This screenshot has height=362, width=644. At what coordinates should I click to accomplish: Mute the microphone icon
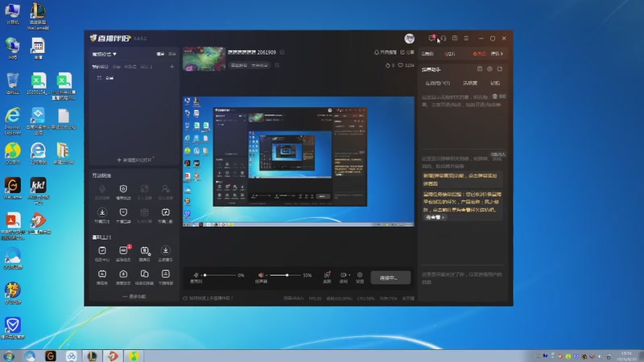[x=196, y=274]
